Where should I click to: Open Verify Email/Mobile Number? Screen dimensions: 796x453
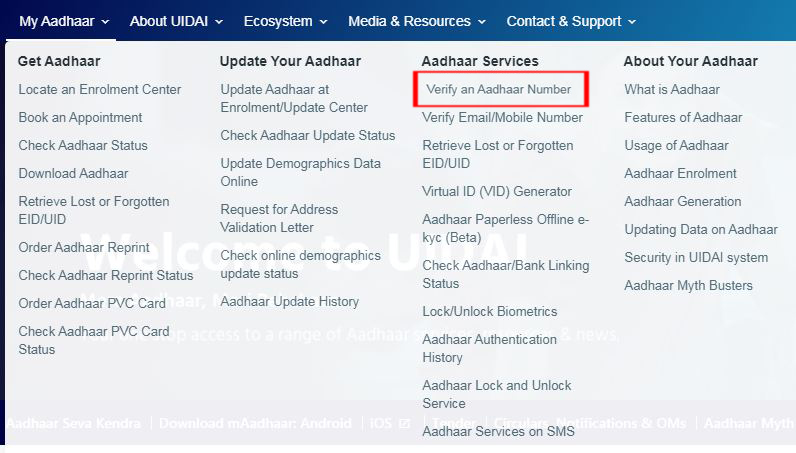tap(503, 117)
